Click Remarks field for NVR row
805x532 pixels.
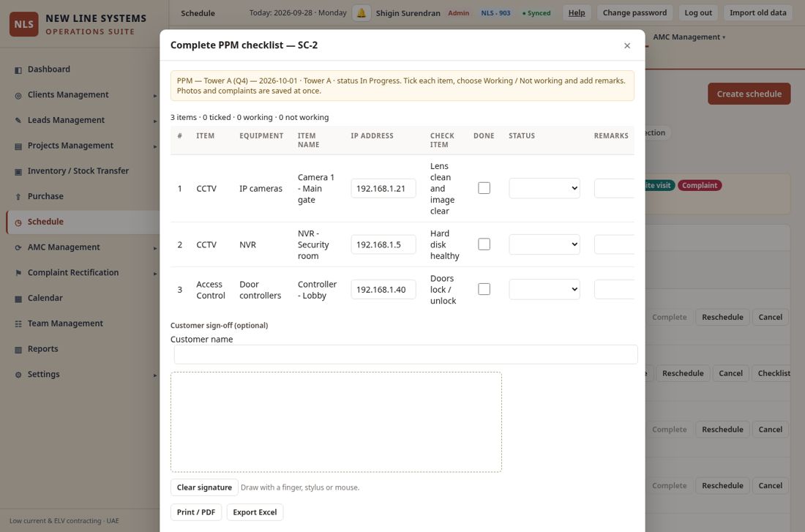[x=614, y=244]
